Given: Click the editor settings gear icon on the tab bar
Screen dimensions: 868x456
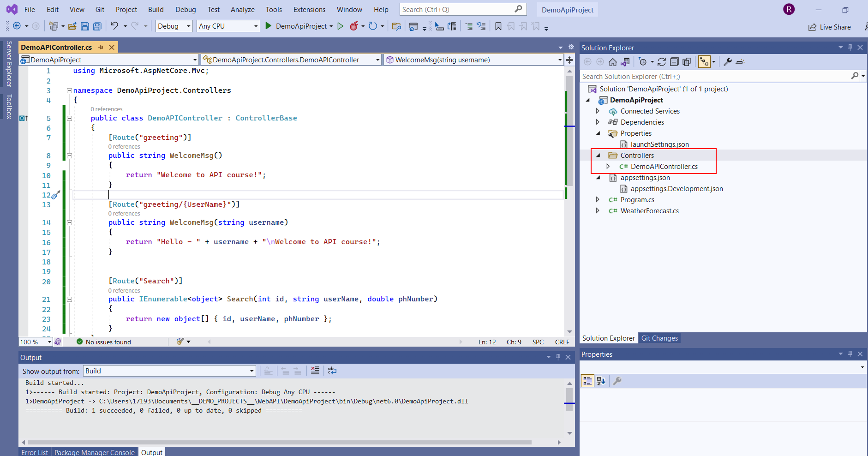Looking at the screenshot, I should (x=571, y=47).
